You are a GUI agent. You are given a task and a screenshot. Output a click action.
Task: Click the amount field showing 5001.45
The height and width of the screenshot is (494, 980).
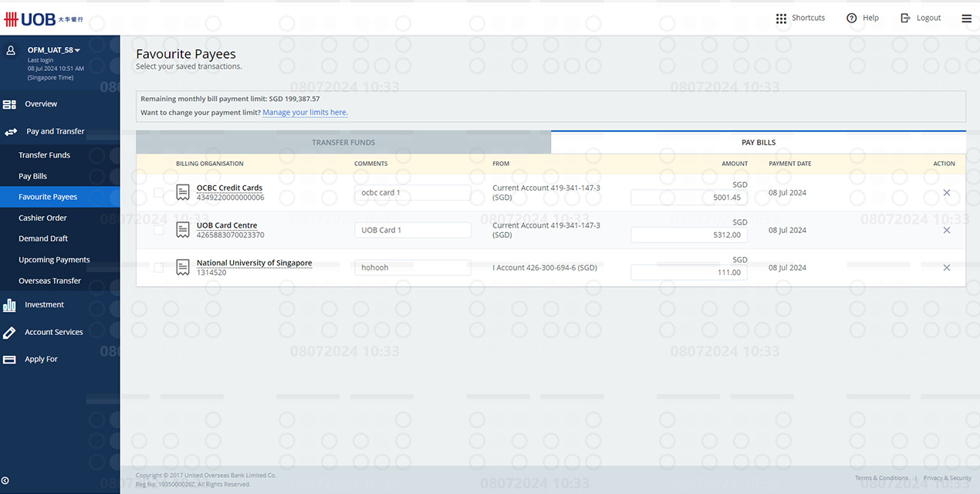click(689, 198)
